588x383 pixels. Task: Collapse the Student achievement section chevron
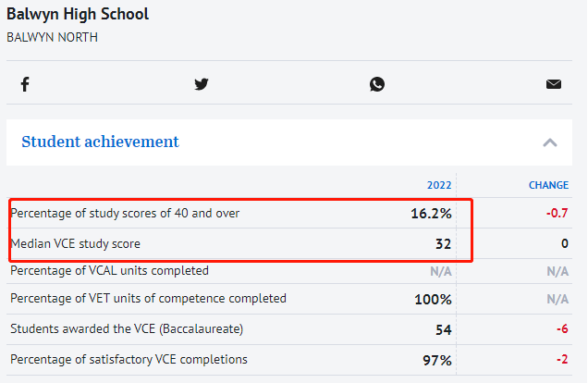click(x=550, y=142)
